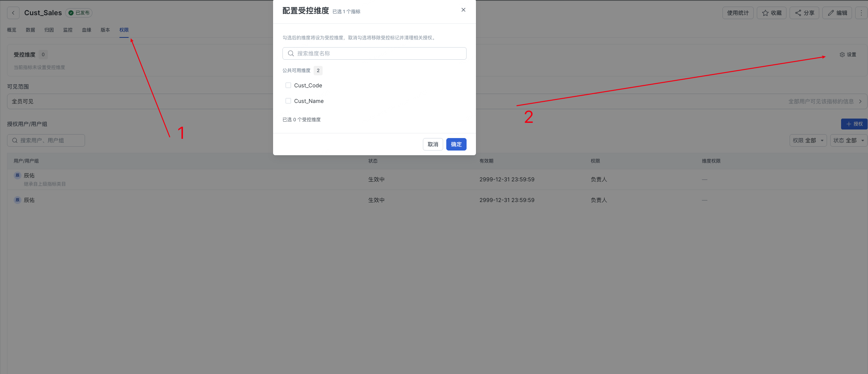The image size is (868, 374).
Task: Click the 编辑 pencil button
Action: (837, 13)
